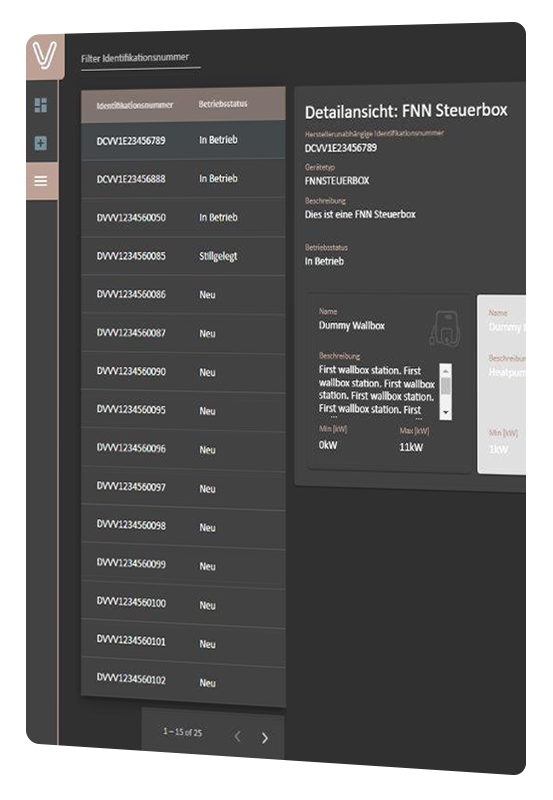This screenshot has width=553, height=800.
Task: Select row DVVV1234560101
Action: (183, 642)
